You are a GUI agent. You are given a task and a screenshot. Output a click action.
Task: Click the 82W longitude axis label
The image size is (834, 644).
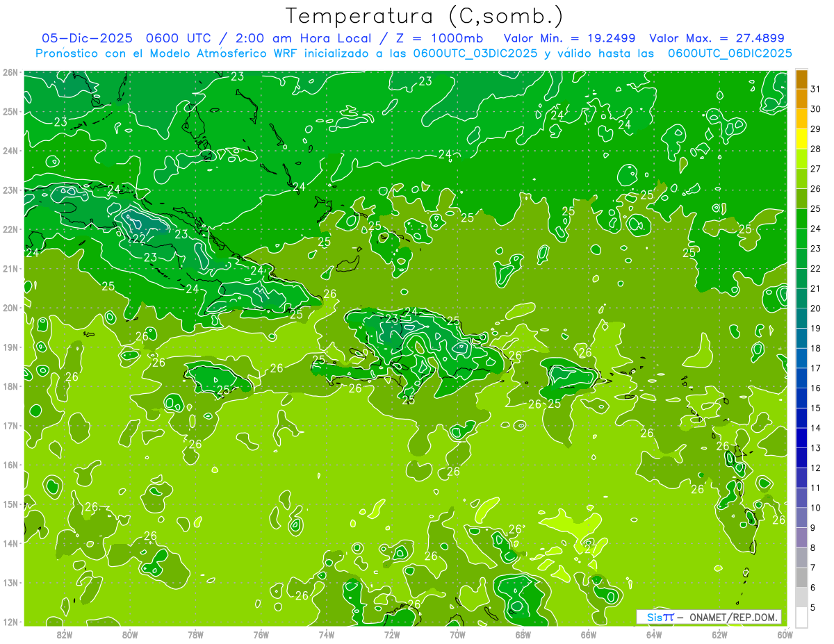(65, 634)
